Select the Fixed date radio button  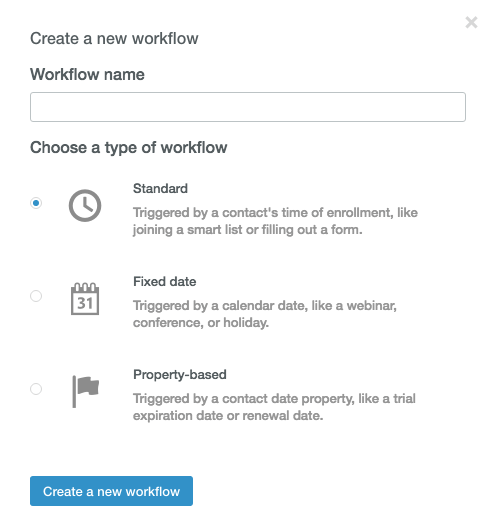(36, 296)
